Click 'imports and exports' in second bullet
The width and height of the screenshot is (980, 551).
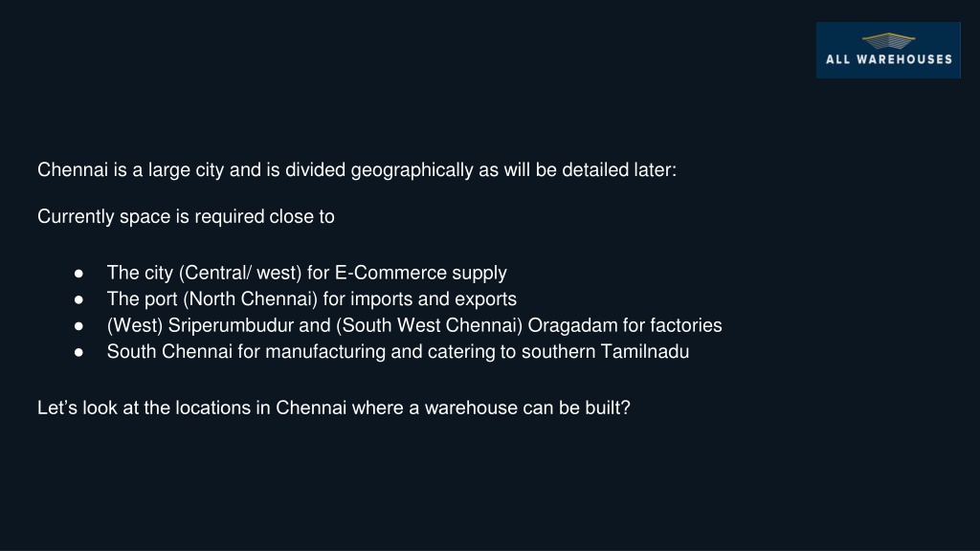click(434, 299)
